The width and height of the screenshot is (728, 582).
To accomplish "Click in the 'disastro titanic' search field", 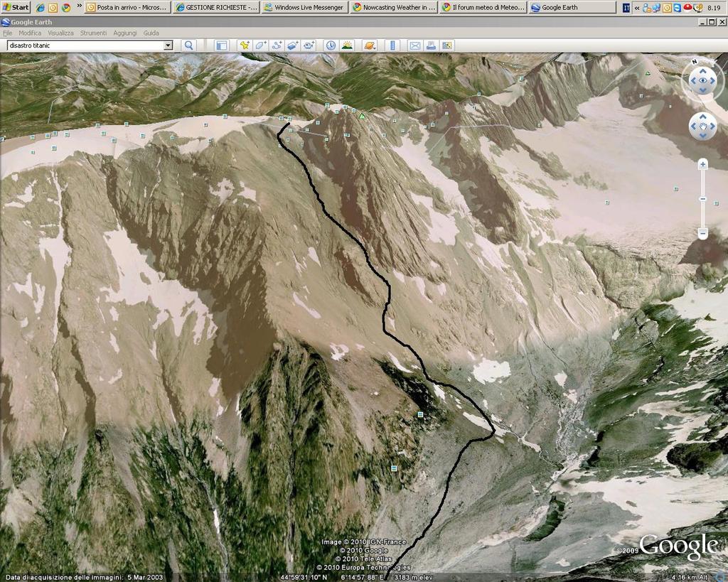I will point(84,45).
